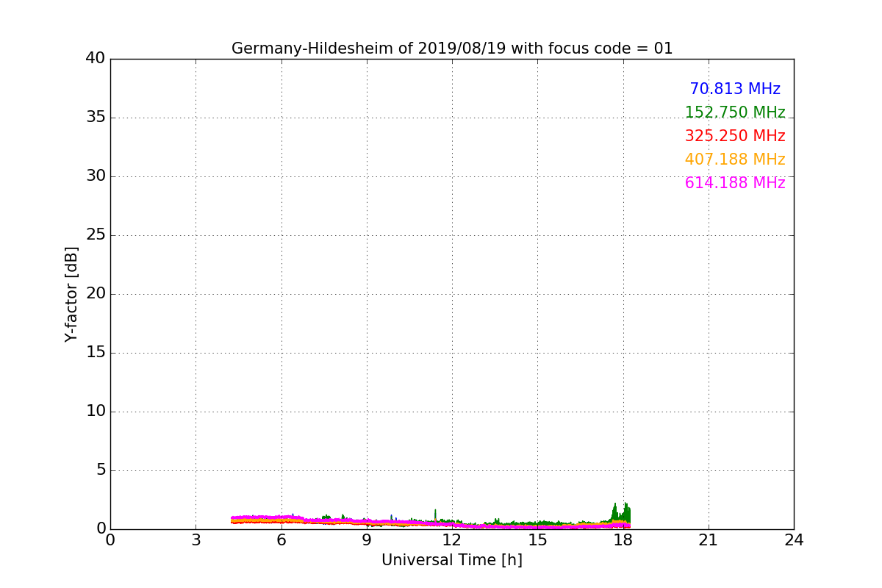Select the 325.250 MHz legend label
Screen dimensions: 882x588
pos(735,136)
